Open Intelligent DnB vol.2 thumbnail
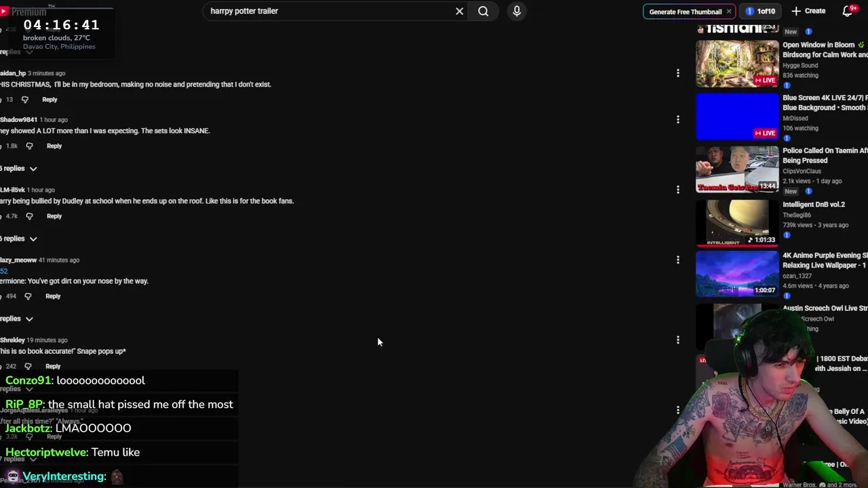Image resolution: width=868 pixels, height=488 pixels. point(737,222)
